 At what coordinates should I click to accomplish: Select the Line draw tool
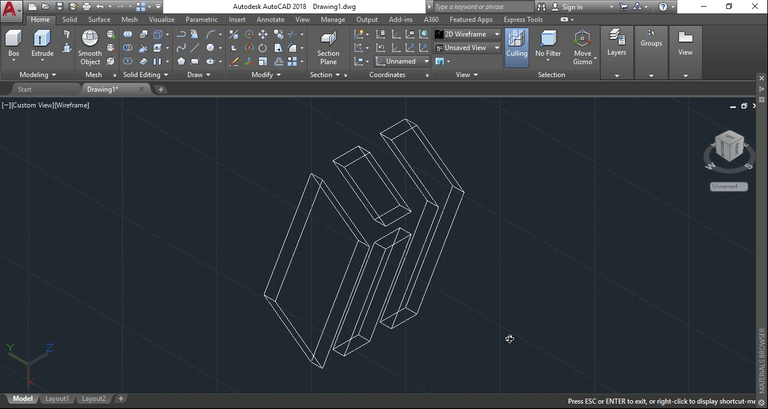coord(195,48)
